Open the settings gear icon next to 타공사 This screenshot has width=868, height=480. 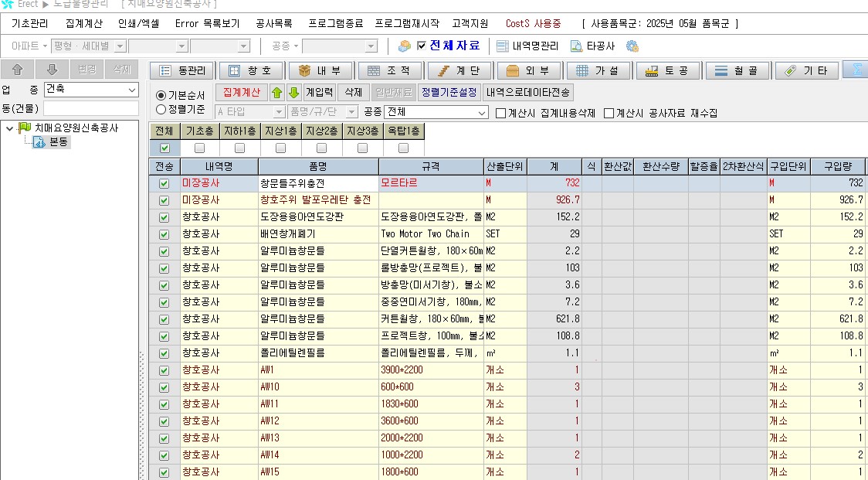pos(632,46)
